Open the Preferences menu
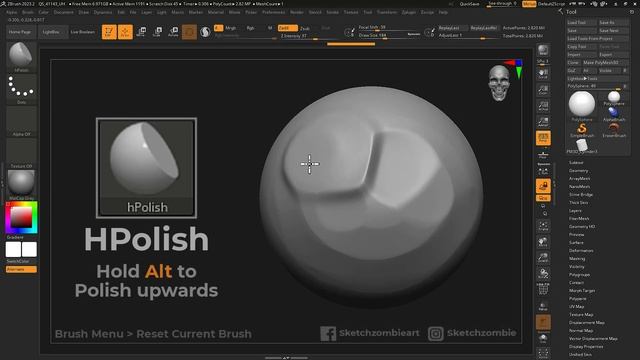Image resolution: width=640 pixels, height=360 pixels. tap(273, 12)
